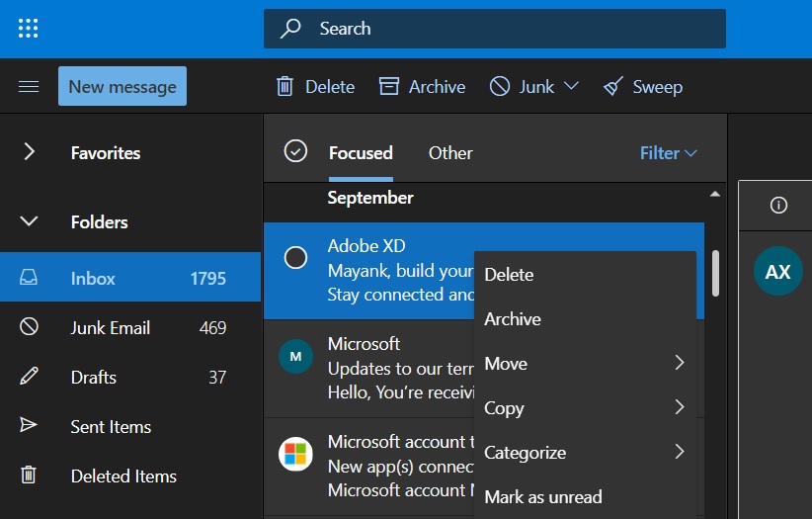This screenshot has width=812, height=519.
Task: Select the Adobe XD message circle checkbox
Action: click(x=295, y=258)
